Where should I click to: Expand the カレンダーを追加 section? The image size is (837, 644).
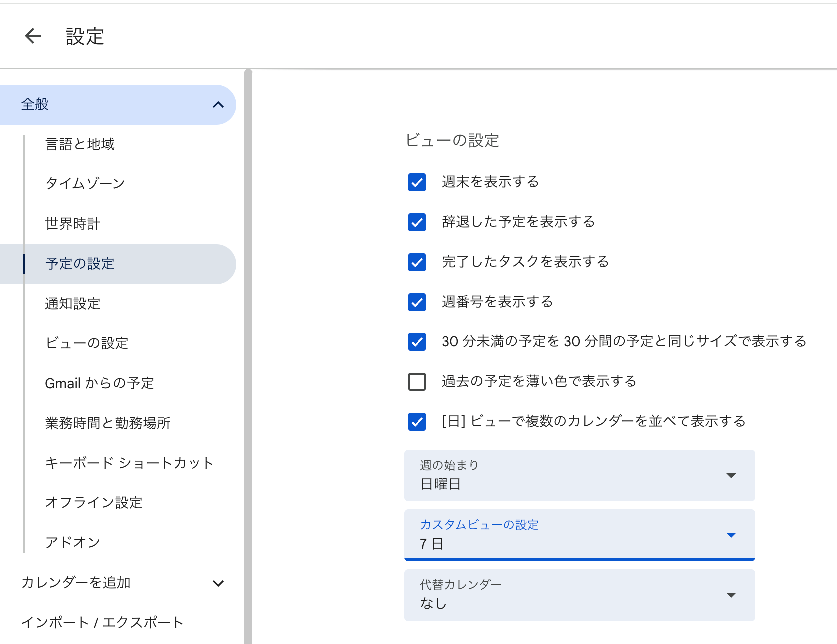(218, 583)
